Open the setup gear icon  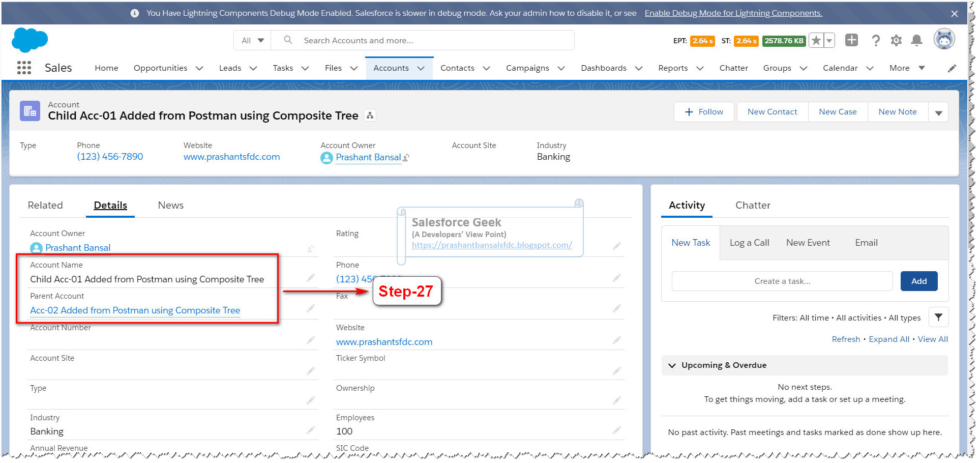tap(896, 41)
